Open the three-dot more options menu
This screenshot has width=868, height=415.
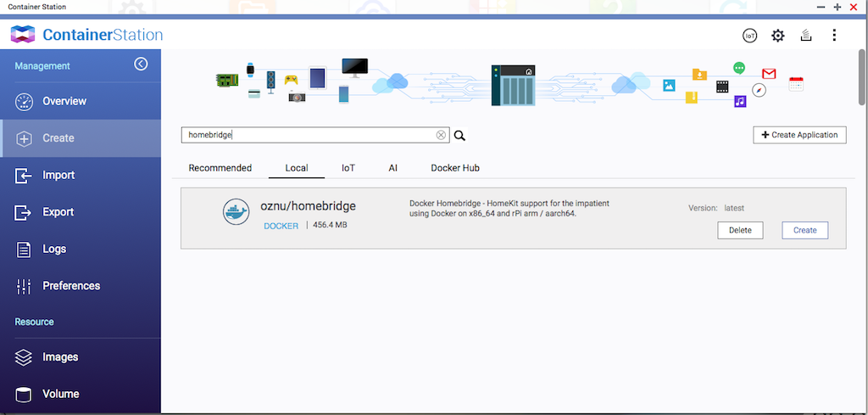click(x=834, y=36)
